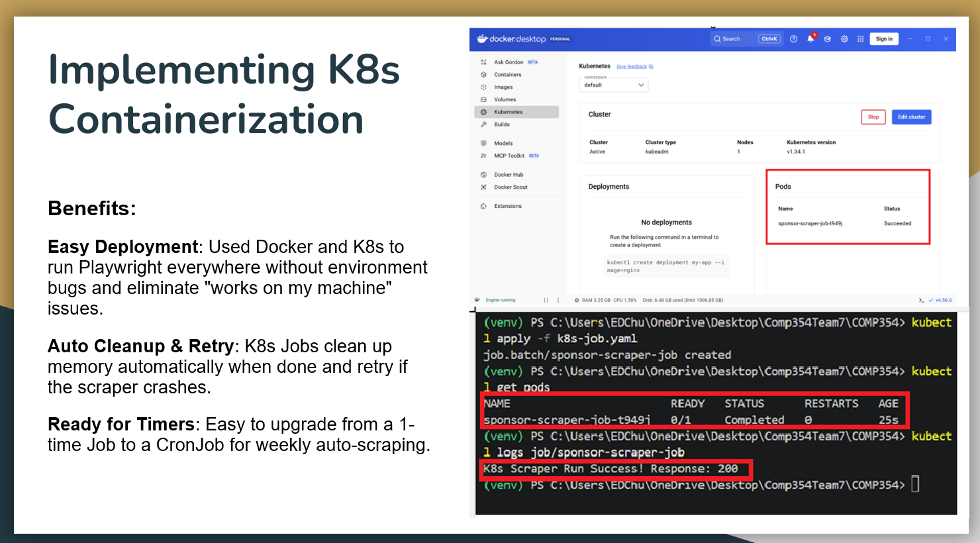Click the kubeadm cluster type value
This screenshot has height=543, width=980.
tap(657, 152)
